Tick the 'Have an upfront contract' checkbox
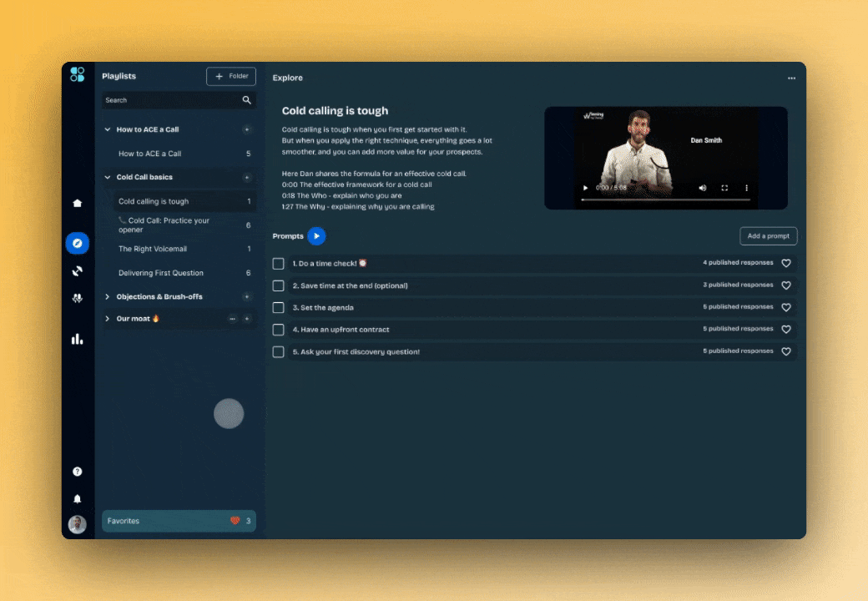Screen dimensions: 868x601 point(279,330)
